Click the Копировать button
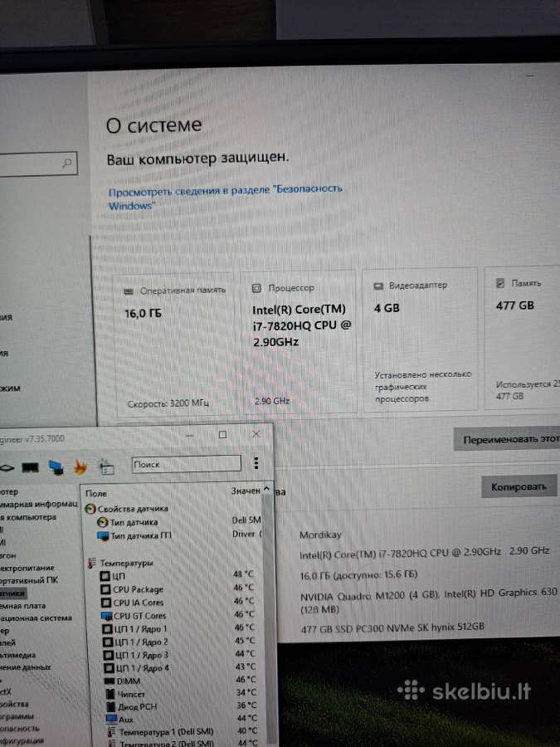The width and height of the screenshot is (560, 747). (x=519, y=486)
